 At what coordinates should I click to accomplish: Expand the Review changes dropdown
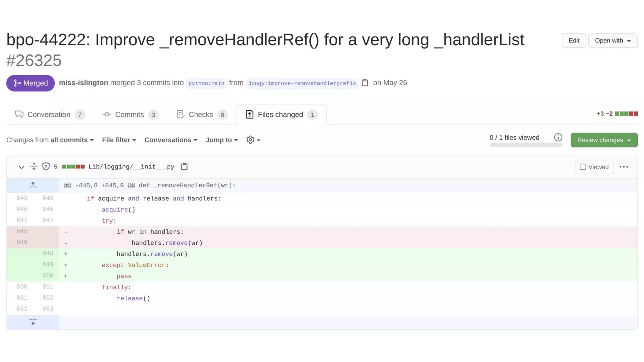(x=604, y=140)
